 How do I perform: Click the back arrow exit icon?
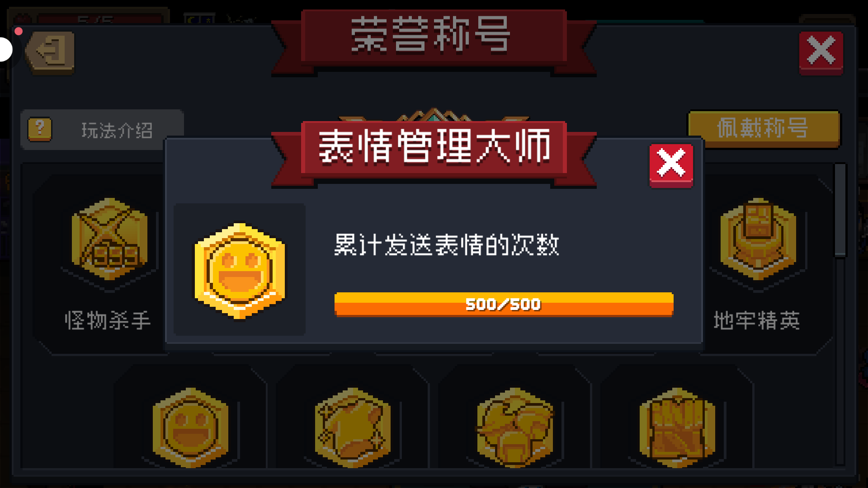[x=51, y=52]
